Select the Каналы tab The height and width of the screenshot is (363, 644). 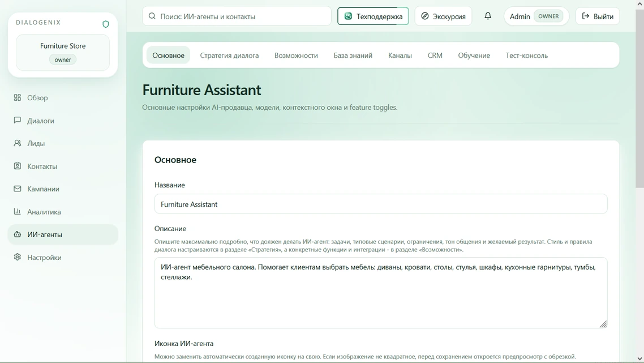tap(400, 55)
